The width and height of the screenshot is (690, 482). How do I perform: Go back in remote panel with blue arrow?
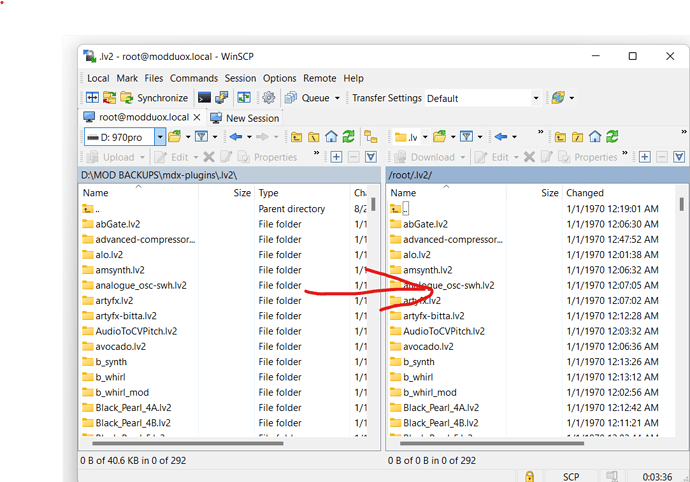click(501, 137)
